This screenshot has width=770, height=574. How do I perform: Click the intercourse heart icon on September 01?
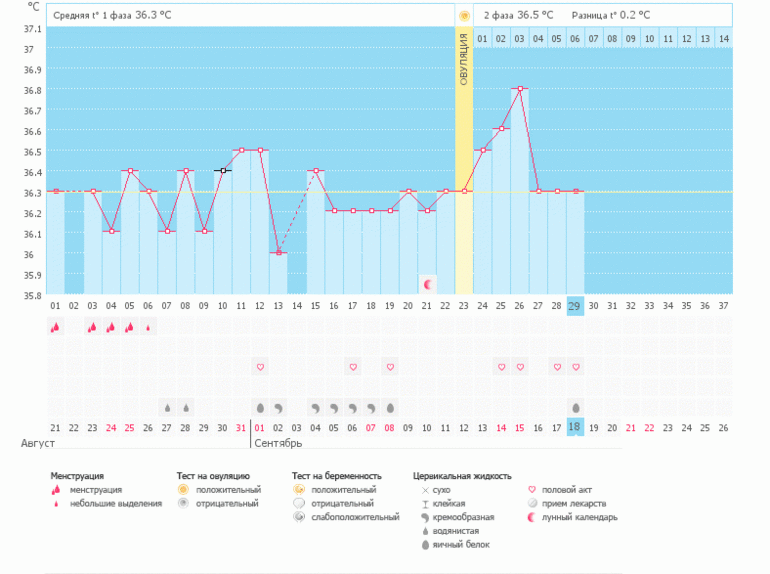[260, 367]
